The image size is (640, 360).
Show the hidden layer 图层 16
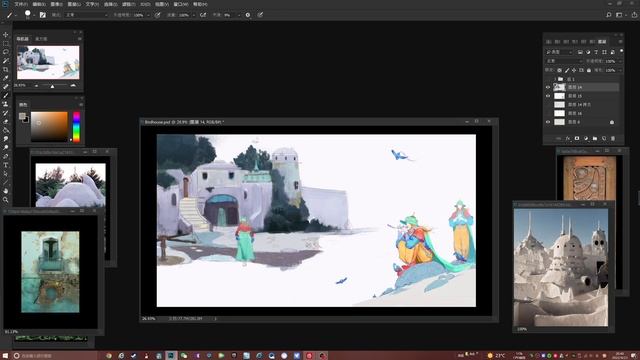click(548, 113)
